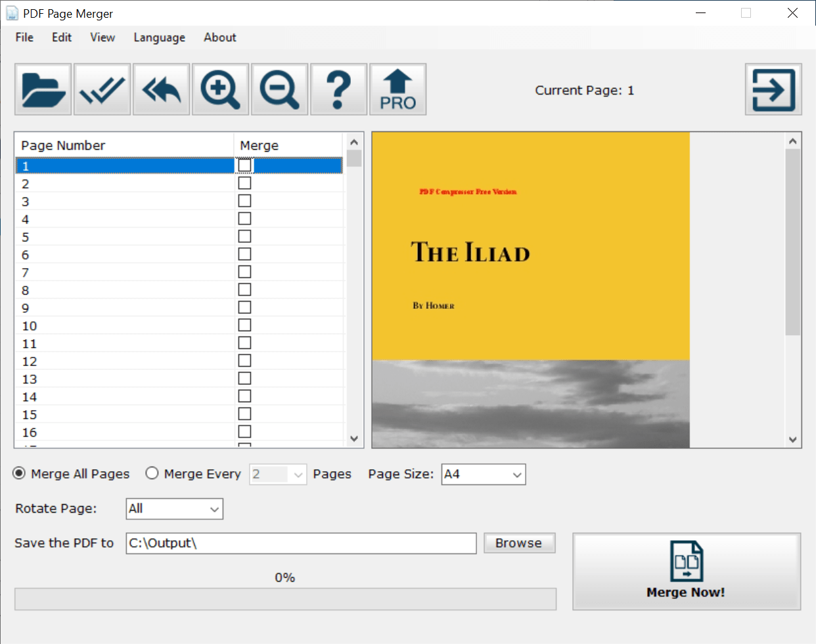This screenshot has width=816, height=644.
Task: Check the Merge box for page 3
Action: [244, 200]
